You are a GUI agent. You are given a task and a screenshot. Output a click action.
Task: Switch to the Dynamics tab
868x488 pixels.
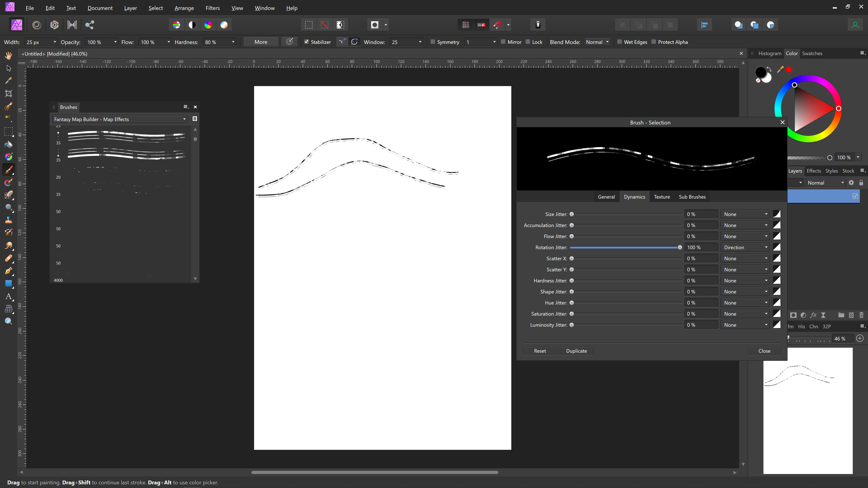coord(634,197)
